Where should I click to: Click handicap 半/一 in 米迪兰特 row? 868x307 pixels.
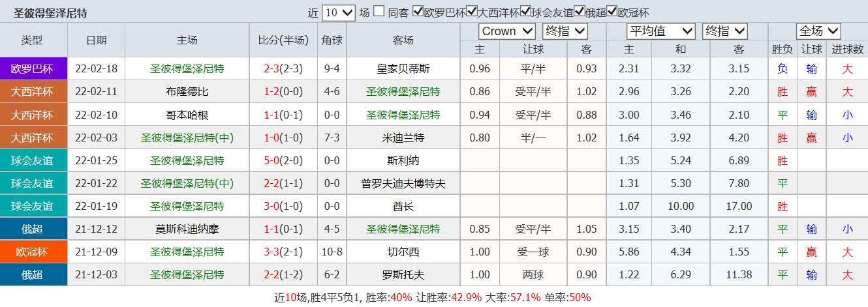(x=533, y=138)
